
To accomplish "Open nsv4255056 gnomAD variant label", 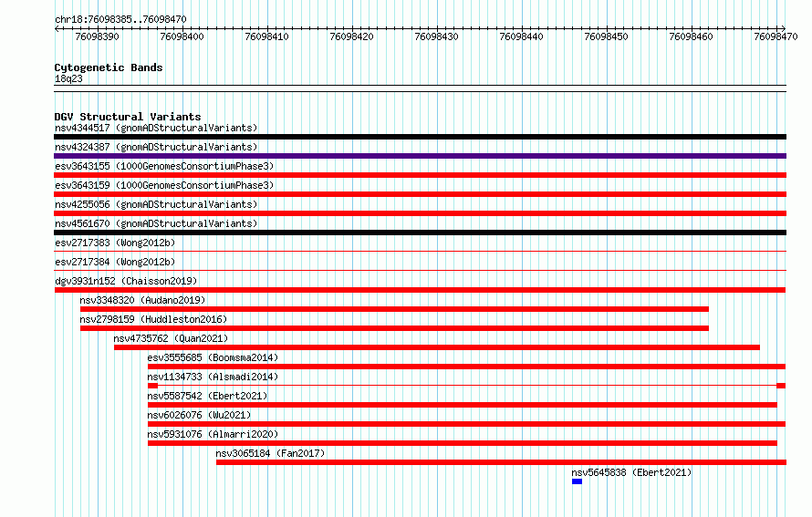I will pos(156,204).
